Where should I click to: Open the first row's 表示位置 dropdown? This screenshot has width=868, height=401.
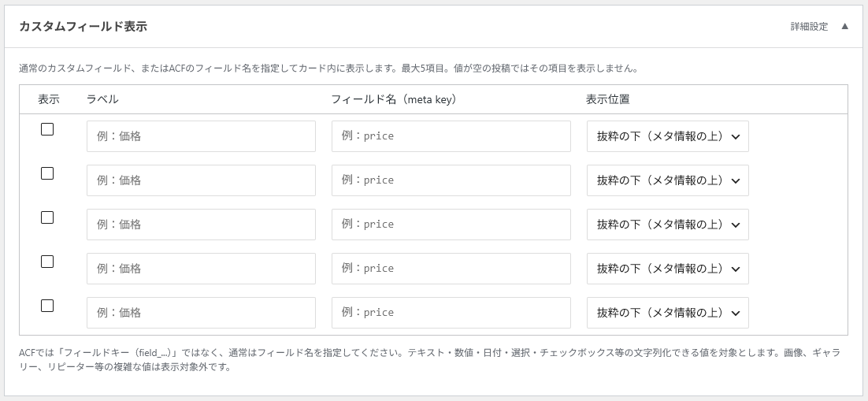pyautogui.click(x=668, y=136)
